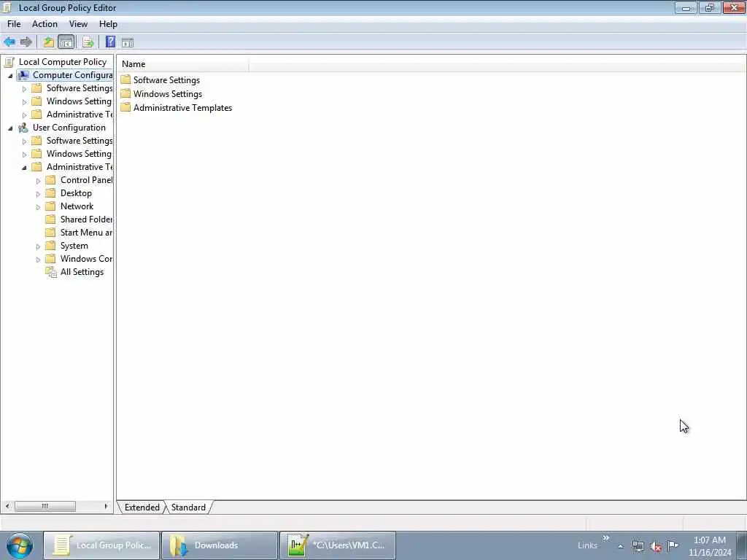Image resolution: width=747 pixels, height=560 pixels.
Task: Select Shared Folders in tree
Action: coord(86,219)
